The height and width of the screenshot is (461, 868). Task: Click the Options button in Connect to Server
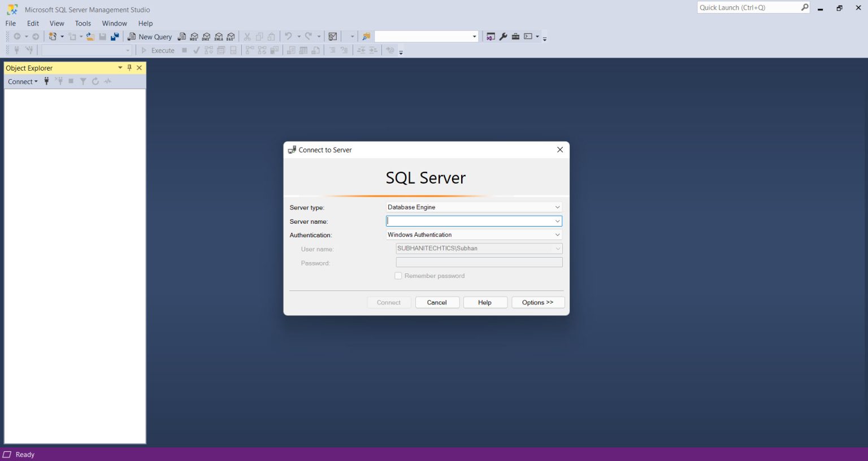537,302
